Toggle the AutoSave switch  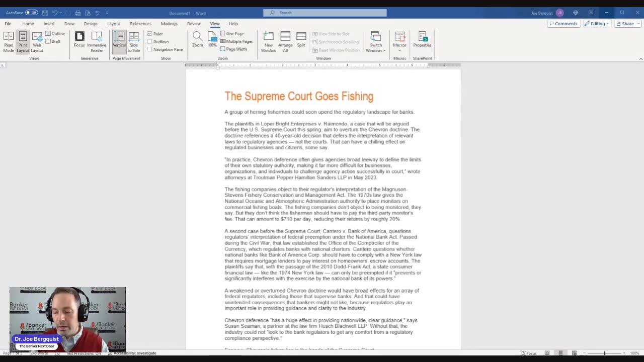(x=32, y=13)
